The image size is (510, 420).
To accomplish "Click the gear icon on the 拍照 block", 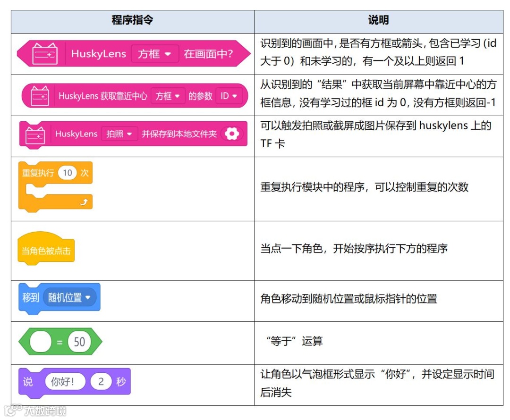I will pyautogui.click(x=232, y=134).
